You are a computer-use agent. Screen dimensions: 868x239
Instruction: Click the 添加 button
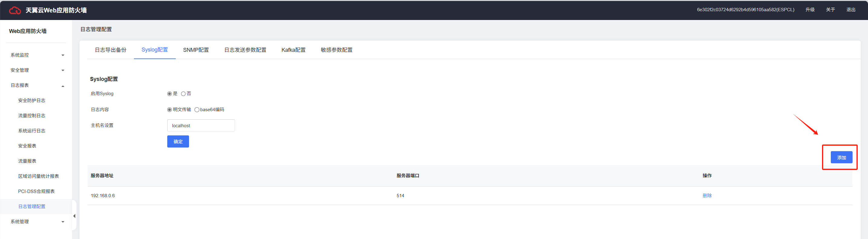click(x=841, y=157)
